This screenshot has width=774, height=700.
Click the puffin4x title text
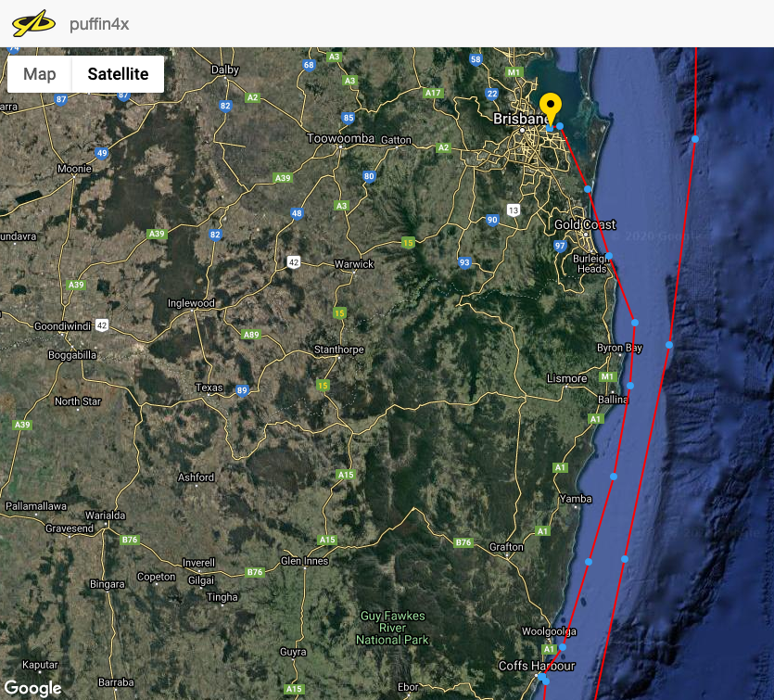coord(99,24)
